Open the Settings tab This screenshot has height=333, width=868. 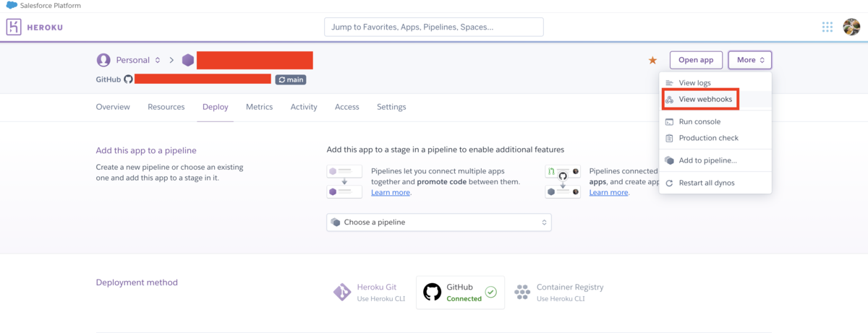[x=391, y=107]
